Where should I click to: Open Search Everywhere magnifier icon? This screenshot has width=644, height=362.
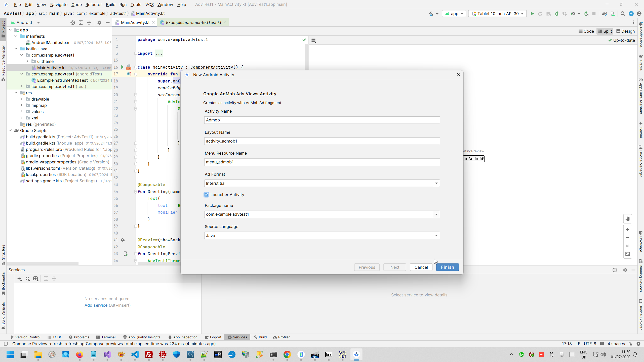[623, 14]
